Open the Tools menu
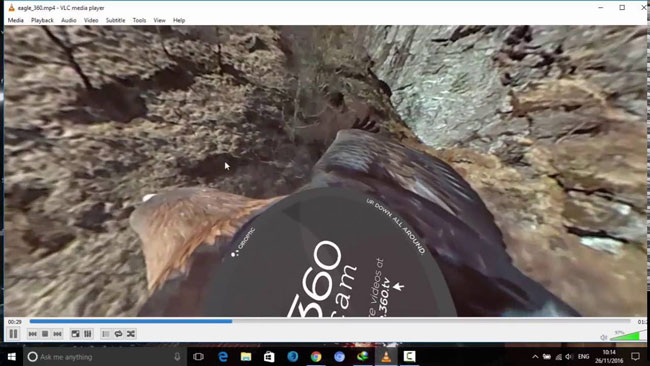 click(139, 20)
